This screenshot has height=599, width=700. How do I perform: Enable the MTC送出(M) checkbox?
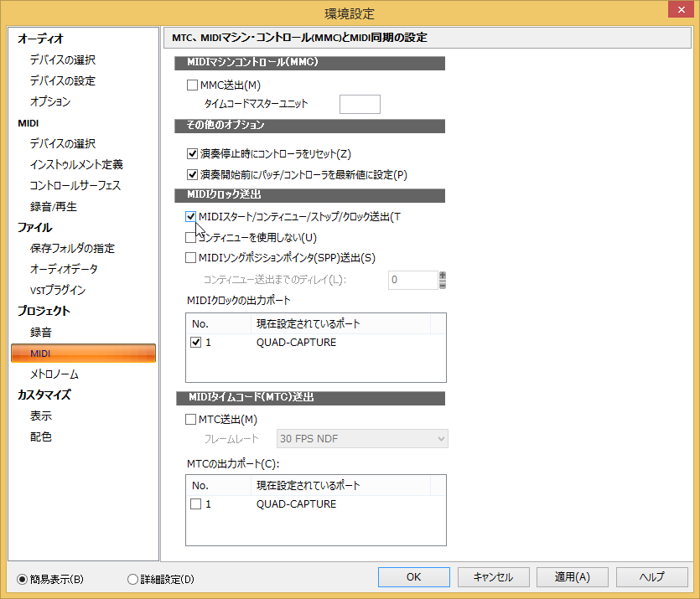pos(190,419)
